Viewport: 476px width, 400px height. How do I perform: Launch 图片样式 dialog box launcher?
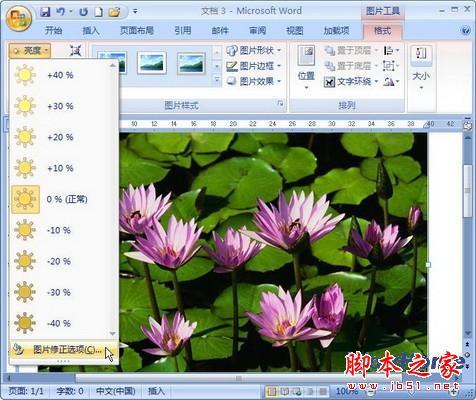281,104
